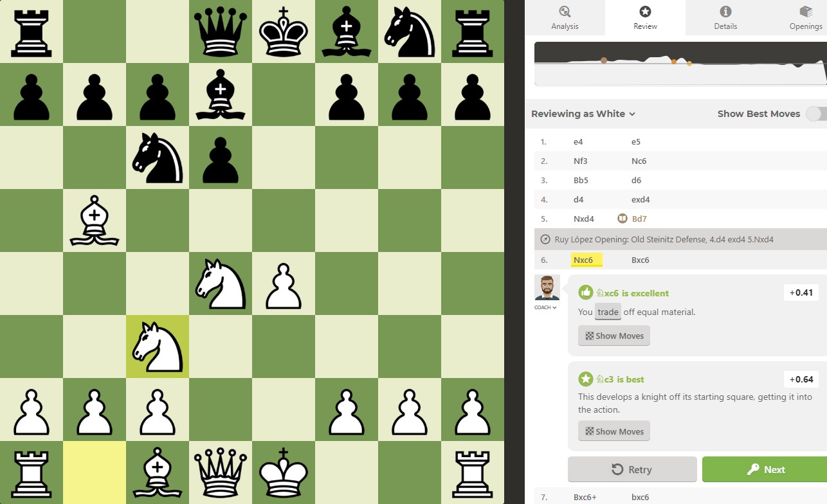This screenshot has width=827, height=504.
Task: Click the Review star icon
Action: coord(645,11)
